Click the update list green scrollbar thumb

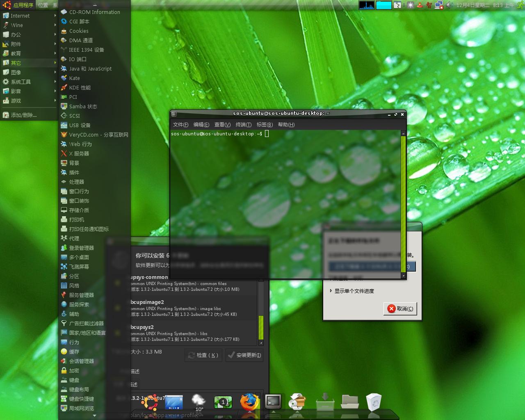[x=261, y=328]
